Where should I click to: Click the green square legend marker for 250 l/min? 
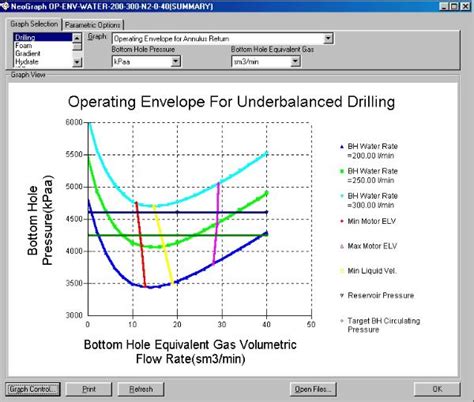(x=342, y=171)
